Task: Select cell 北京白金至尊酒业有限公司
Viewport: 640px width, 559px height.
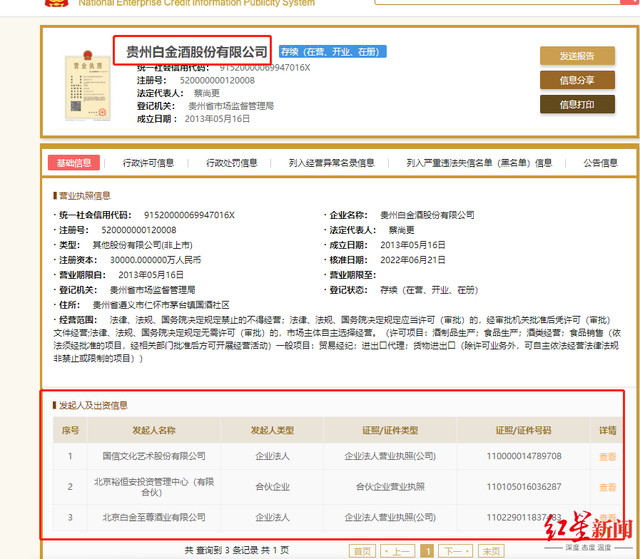Action: (x=154, y=517)
